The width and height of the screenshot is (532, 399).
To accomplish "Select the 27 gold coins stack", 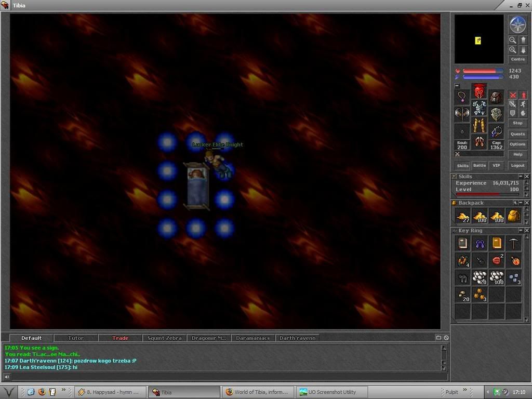I will (x=463, y=217).
